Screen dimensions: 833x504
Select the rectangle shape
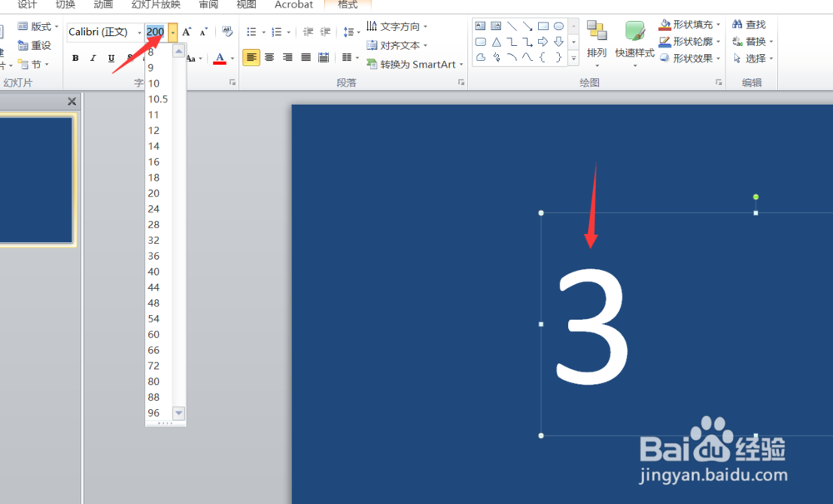point(543,26)
